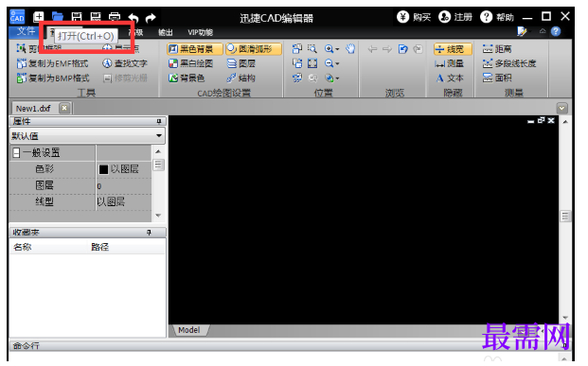Open the 默认值 combo box
This screenshot has width=588, height=366.
click(x=87, y=135)
